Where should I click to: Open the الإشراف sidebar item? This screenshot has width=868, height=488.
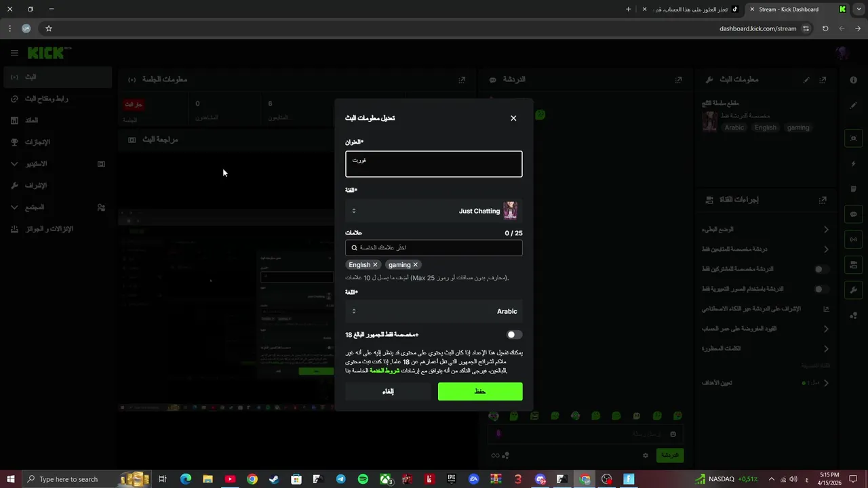tap(57, 186)
